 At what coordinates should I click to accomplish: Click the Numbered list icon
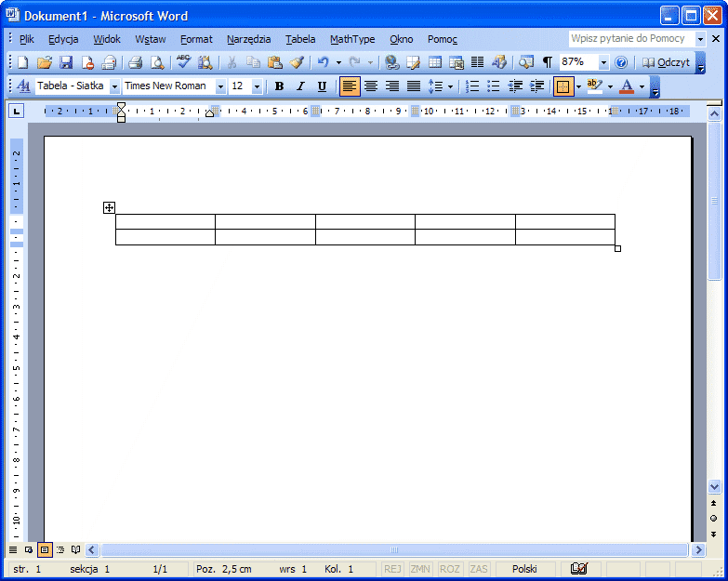pos(472,86)
